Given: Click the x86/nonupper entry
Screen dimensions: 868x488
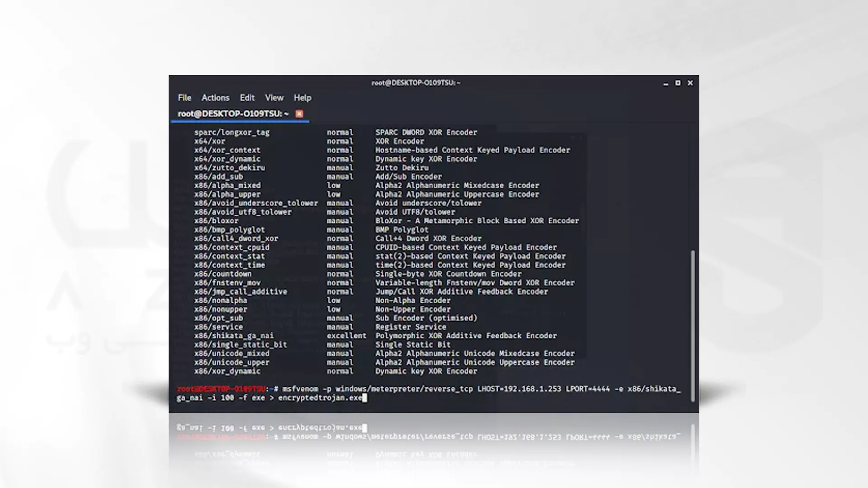Looking at the screenshot, I should point(221,309).
